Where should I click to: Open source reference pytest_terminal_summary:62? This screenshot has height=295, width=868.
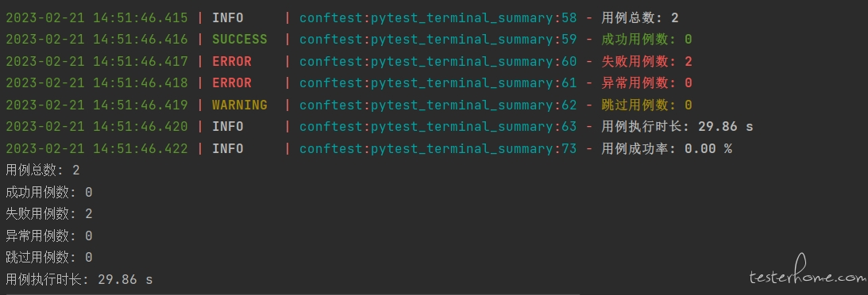[438, 105]
